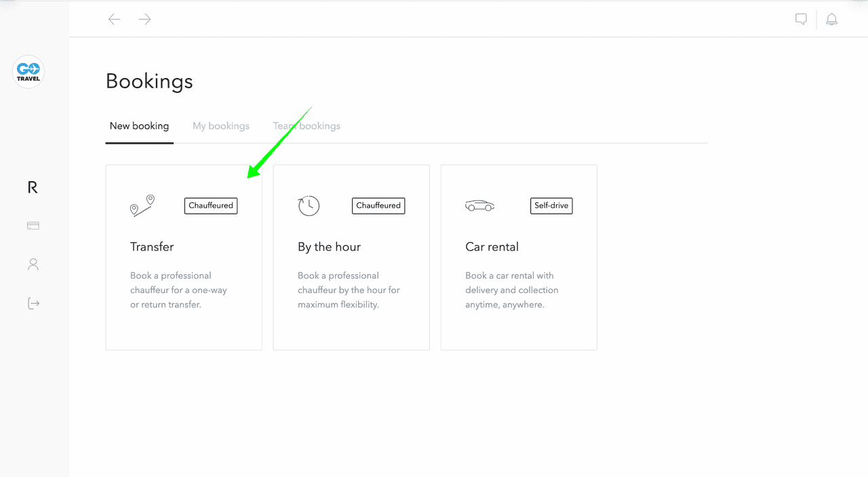868x477 pixels.
Task: Click the Chauffeured badge on By the hour card
Action: (x=378, y=206)
